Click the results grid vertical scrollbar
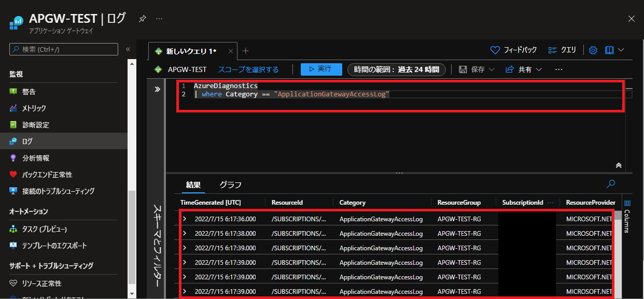This screenshot has width=644, height=299. click(618, 254)
